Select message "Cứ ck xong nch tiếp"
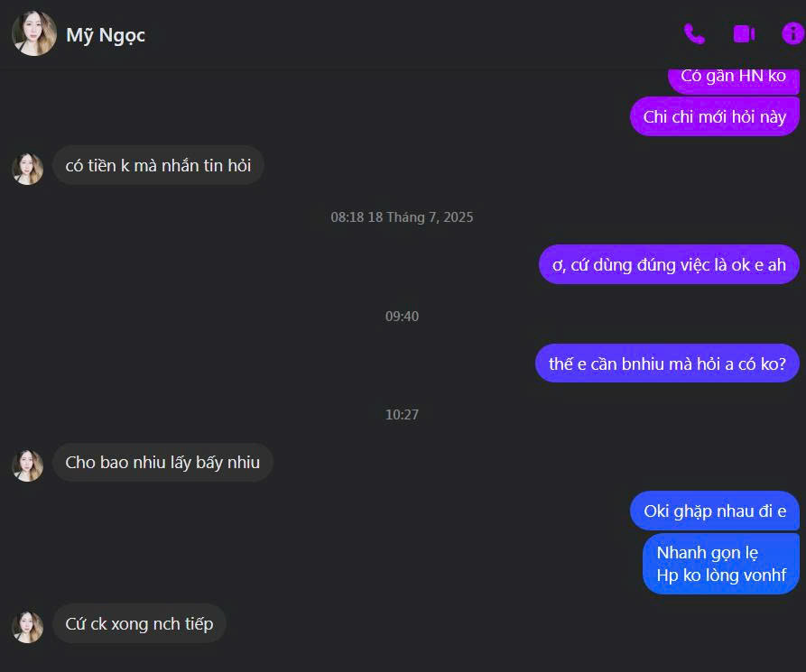The height and width of the screenshot is (672, 806). (x=139, y=623)
